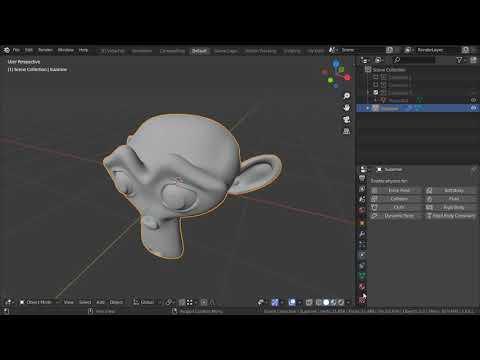The height and width of the screenshot is (360, 480).
Task: Open the object types visibility dropdown
Action: pos(262,302)
